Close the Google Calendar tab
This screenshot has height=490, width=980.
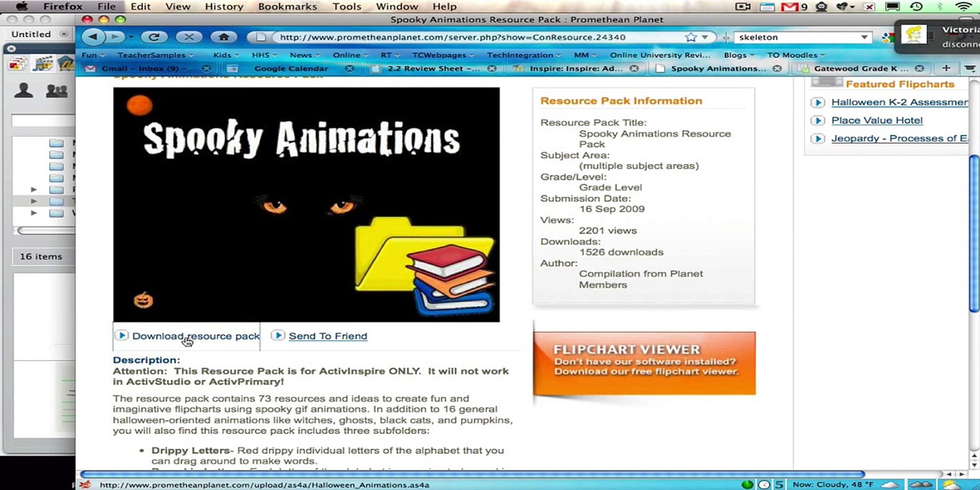[349, 68]
